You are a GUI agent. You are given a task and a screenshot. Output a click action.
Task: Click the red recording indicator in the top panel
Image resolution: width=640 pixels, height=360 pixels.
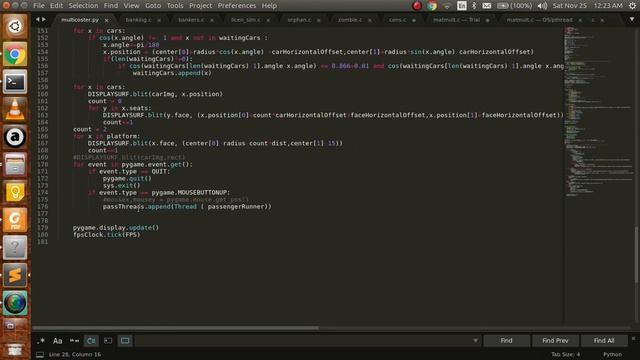417,6
